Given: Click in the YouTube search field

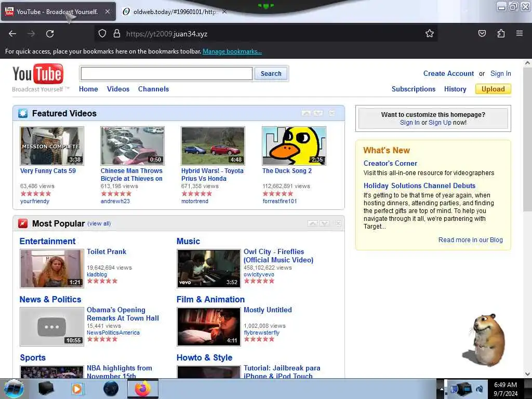Looking at the screenshot, I should click(x=167, y=73).
